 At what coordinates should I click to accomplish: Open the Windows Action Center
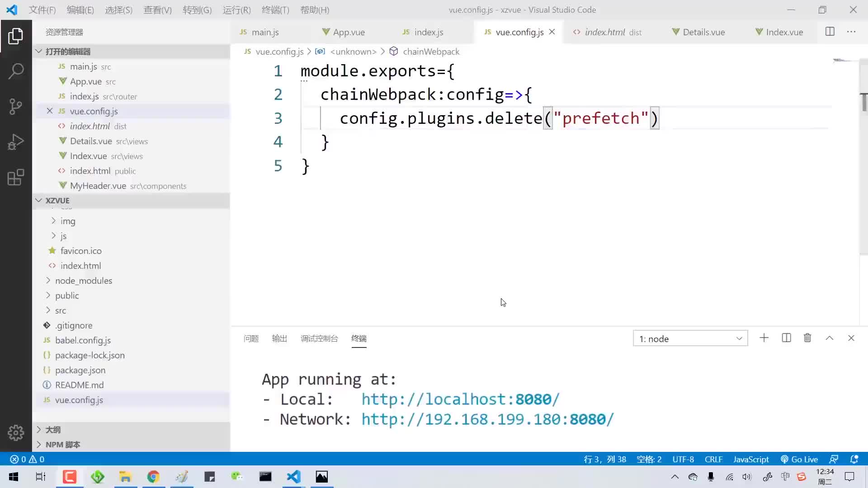(x=849, y=477)
